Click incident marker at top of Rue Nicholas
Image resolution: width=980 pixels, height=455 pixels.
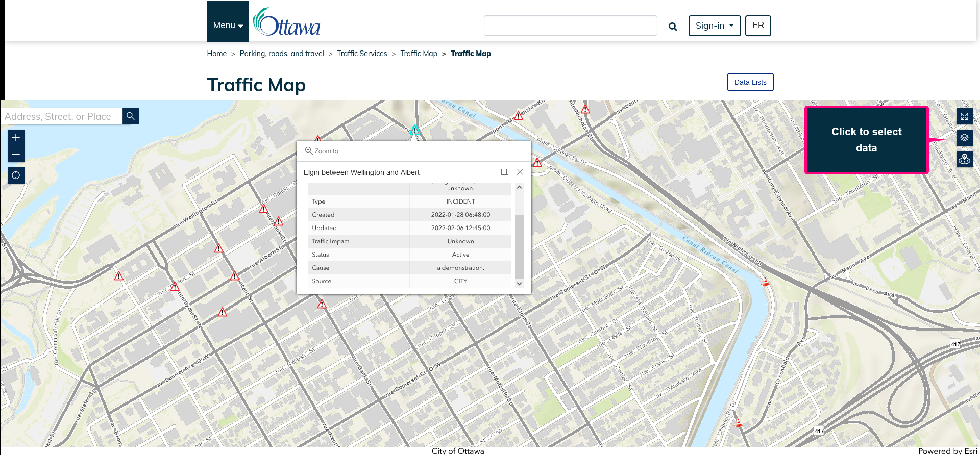point(585,109)
